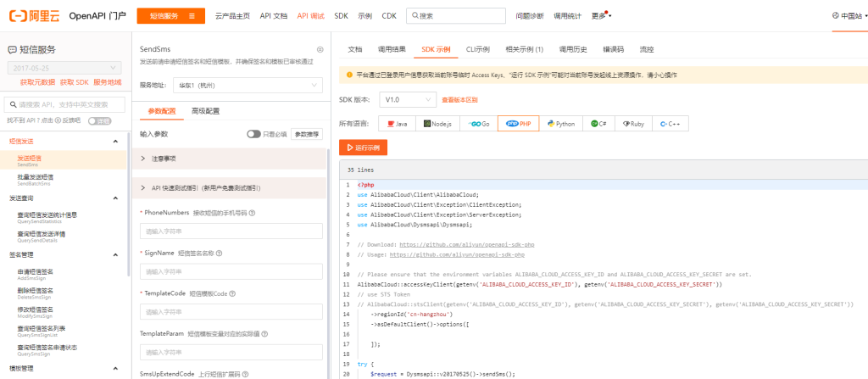Open the 高级配置 tab
Image resolution: width=868 pixels, height=379 pixels.
click(x=205, y=111)
